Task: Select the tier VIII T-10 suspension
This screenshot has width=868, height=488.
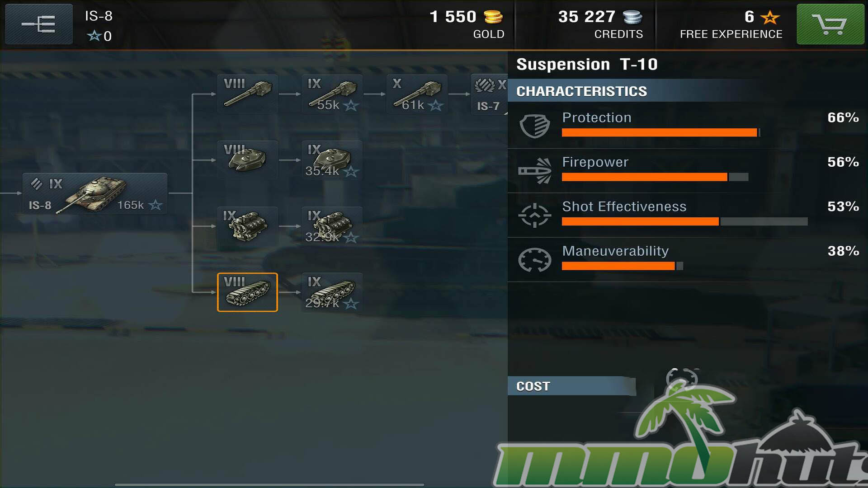Action: click(x=247, y=292)
